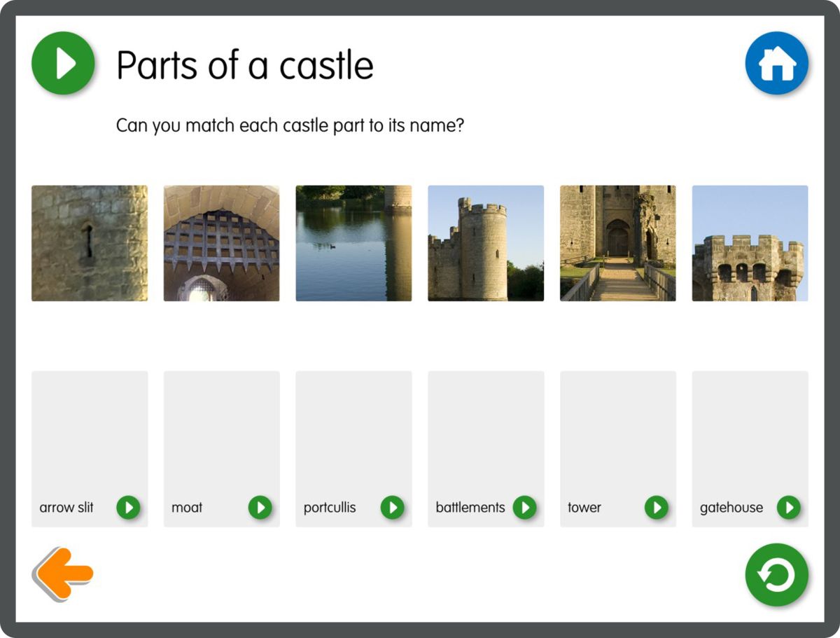Play audio for the 'battlements' label
Screen dimensions: 840x638
click(x=524, y=507)
